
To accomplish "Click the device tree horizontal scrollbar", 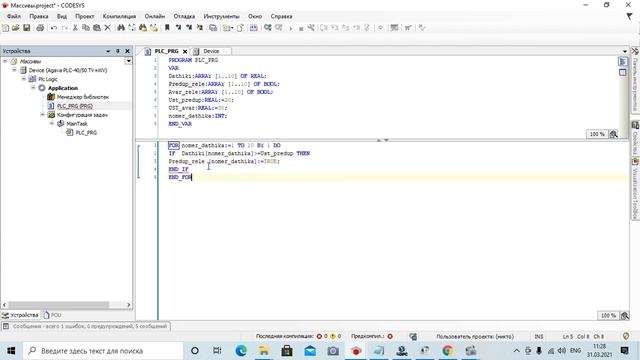I will [x=58, y=305].
